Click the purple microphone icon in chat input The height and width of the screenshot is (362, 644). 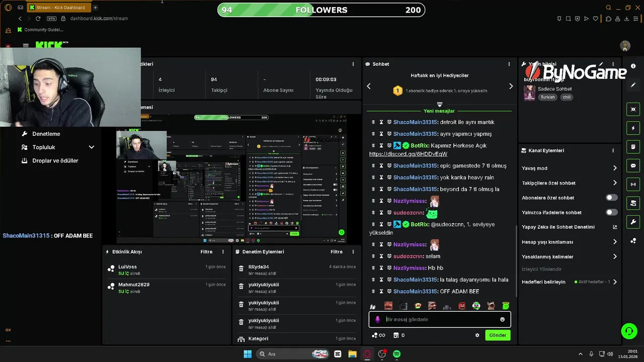(378, 319)
